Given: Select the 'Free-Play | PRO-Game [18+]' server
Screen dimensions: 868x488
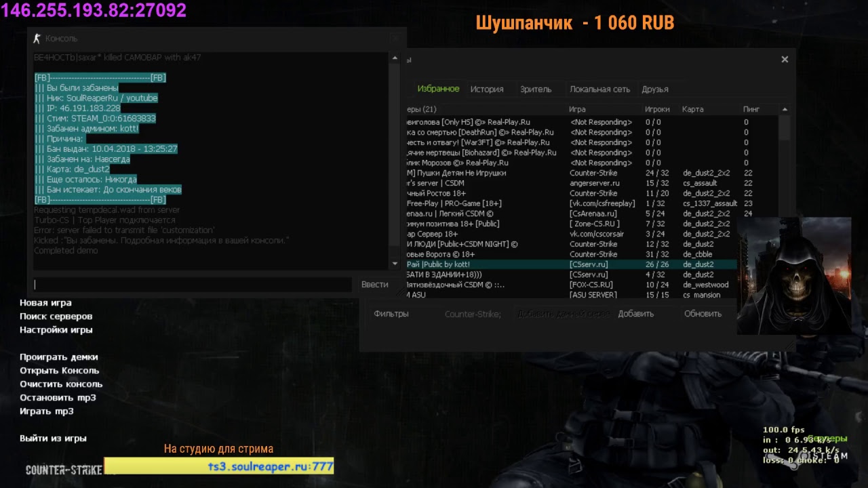Looking at the screenshot, I should 592,203.
